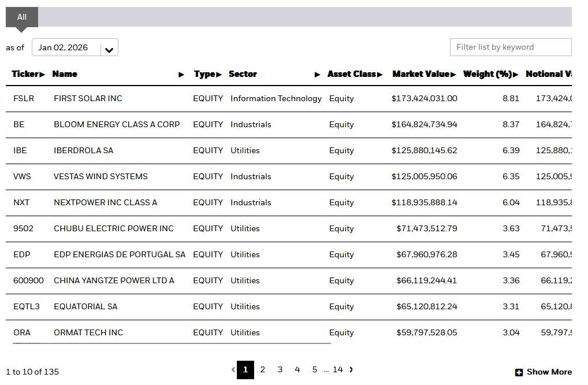Click the Filter list by keyword field
This screenshot has width=588, height=385.
tap(510, 47)
